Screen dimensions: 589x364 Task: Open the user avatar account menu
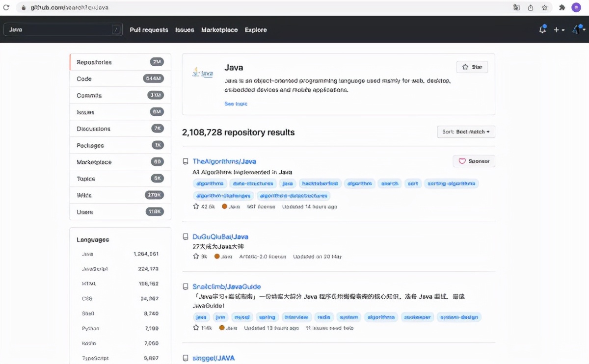pyautogui.click(x=578, y=30)
